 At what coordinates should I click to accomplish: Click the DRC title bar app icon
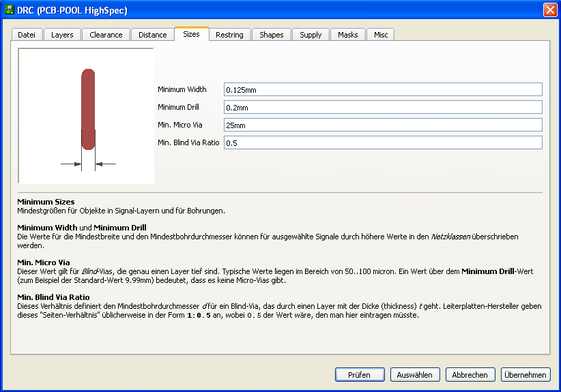(9, 10)
